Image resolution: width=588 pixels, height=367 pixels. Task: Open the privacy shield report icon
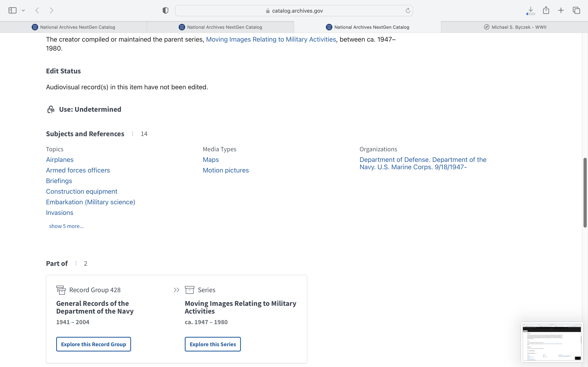[x=165, y=10]
